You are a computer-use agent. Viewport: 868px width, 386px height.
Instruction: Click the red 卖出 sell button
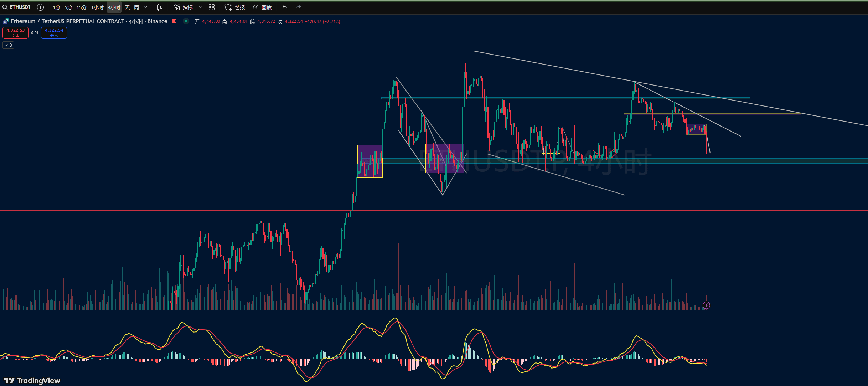[x=15, y=32]
